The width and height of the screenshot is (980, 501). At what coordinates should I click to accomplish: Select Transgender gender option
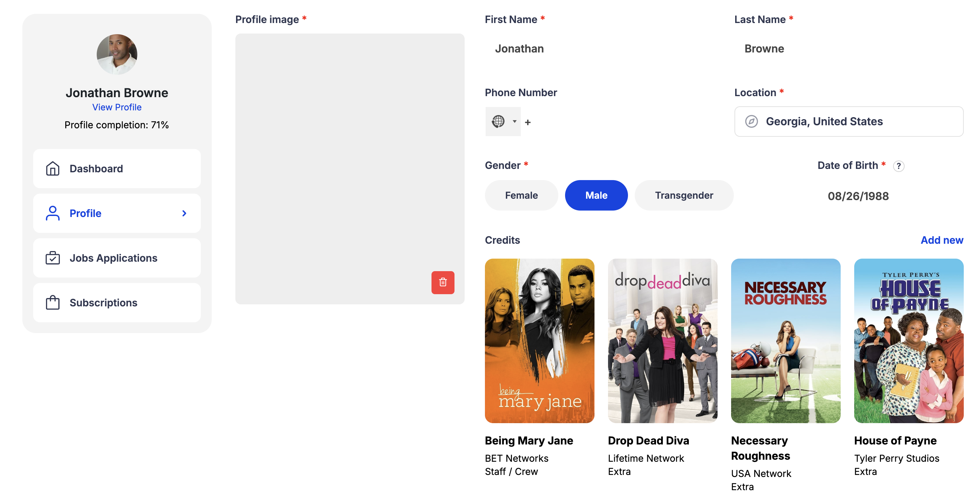click(684, 195)
